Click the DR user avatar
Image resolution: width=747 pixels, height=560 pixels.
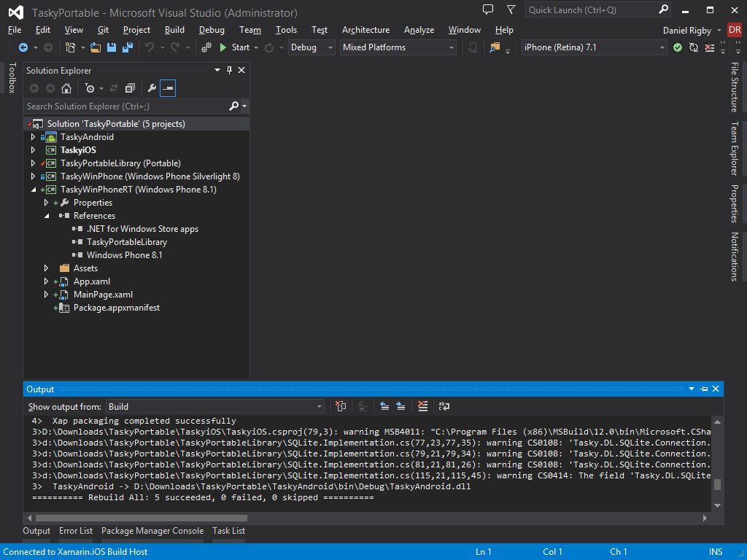[735, 29]
